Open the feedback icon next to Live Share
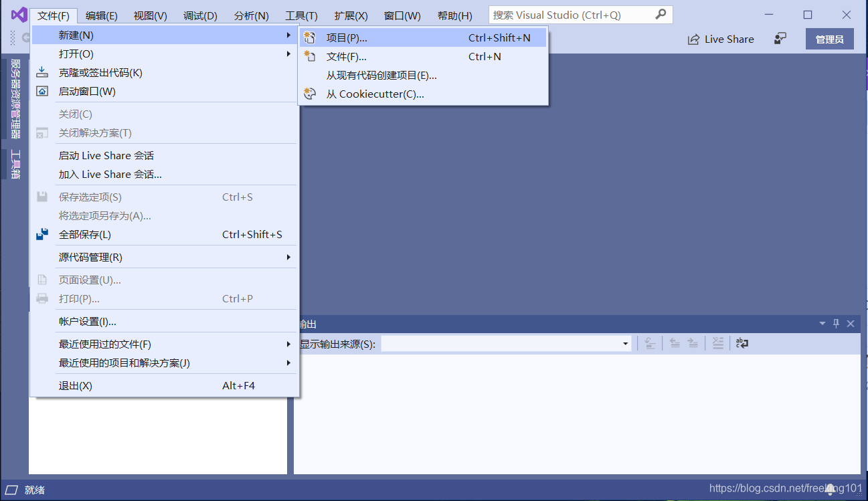The image size is (868, 501). pyautogui.click(x=780, y=39)
